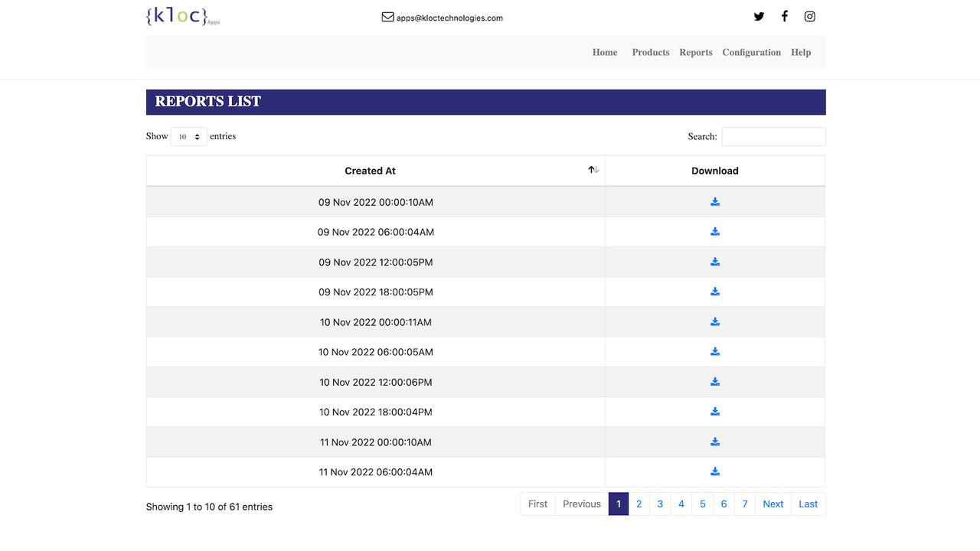Screen dimensions: 980x551
Task: Click the Next pagination button
Action: (x=773, y=504)
